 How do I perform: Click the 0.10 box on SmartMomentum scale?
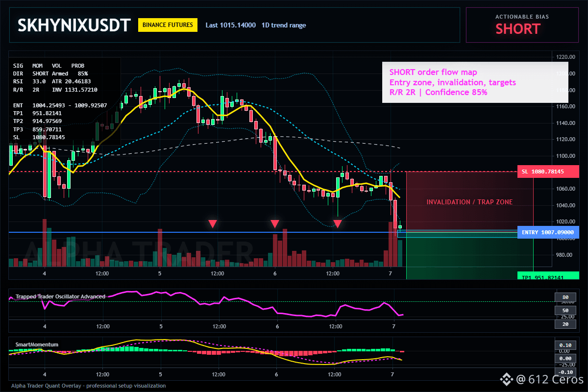click(x=565, y=345)
